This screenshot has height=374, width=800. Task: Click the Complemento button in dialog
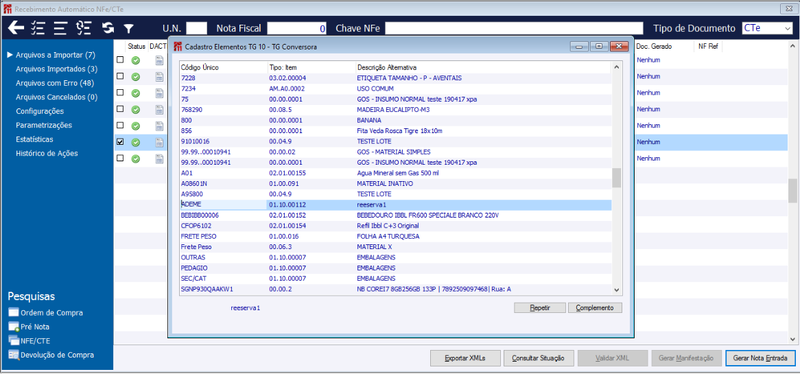(x=595, y=308)
